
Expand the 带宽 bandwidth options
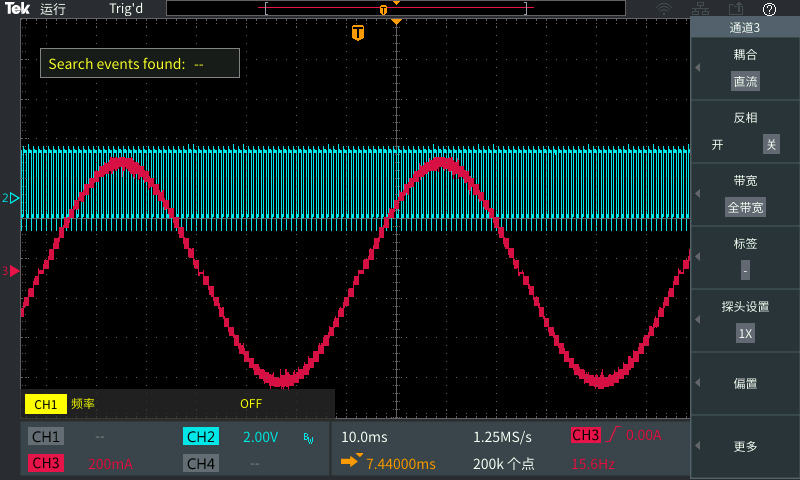(745, 194)
